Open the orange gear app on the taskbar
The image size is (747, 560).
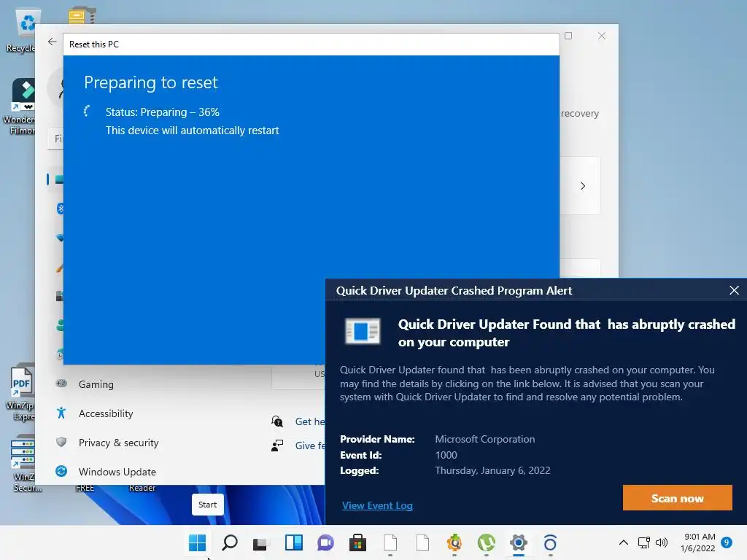[x=454, y=542]
